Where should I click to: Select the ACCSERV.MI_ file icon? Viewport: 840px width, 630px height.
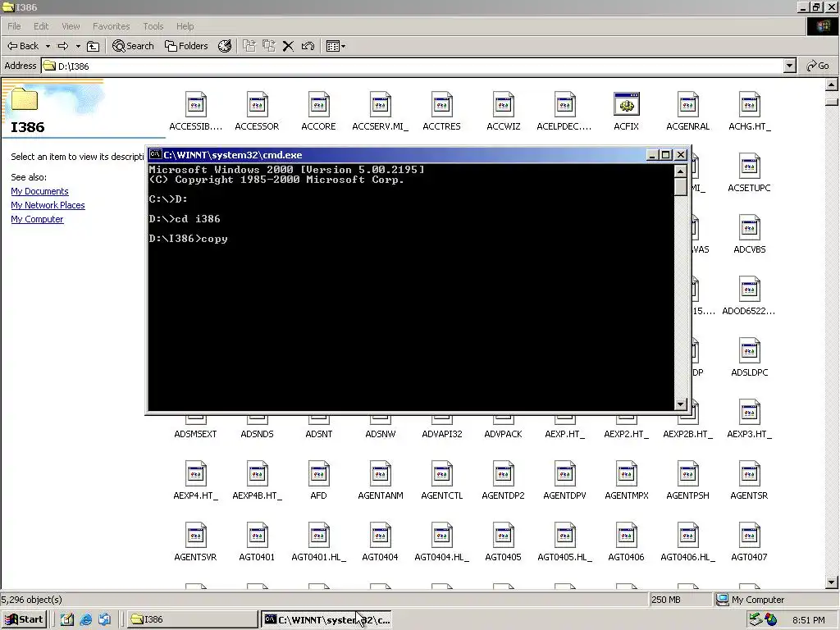click(x=381, y=104)
